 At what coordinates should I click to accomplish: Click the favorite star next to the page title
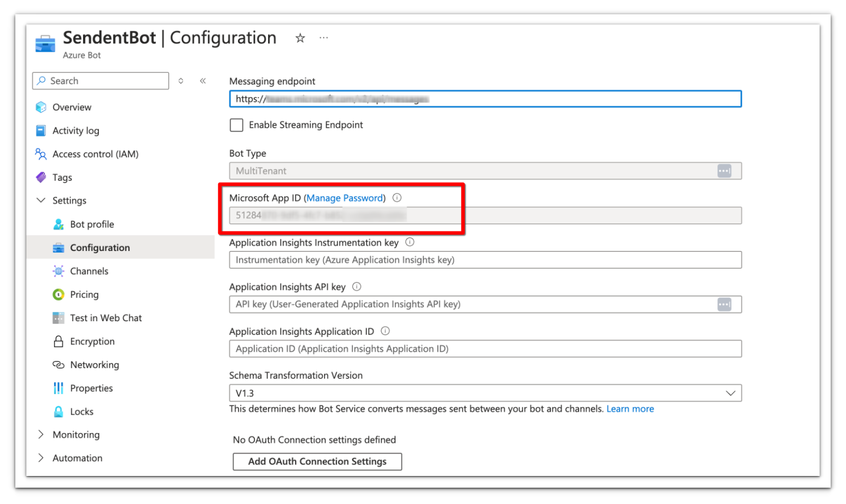(300, 38)
